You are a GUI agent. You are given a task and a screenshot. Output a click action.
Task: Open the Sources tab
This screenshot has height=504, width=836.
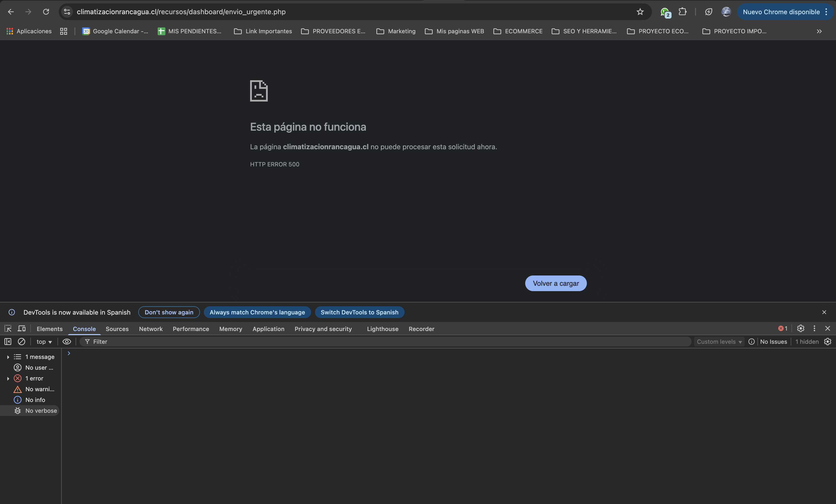(x=117, y=329)
